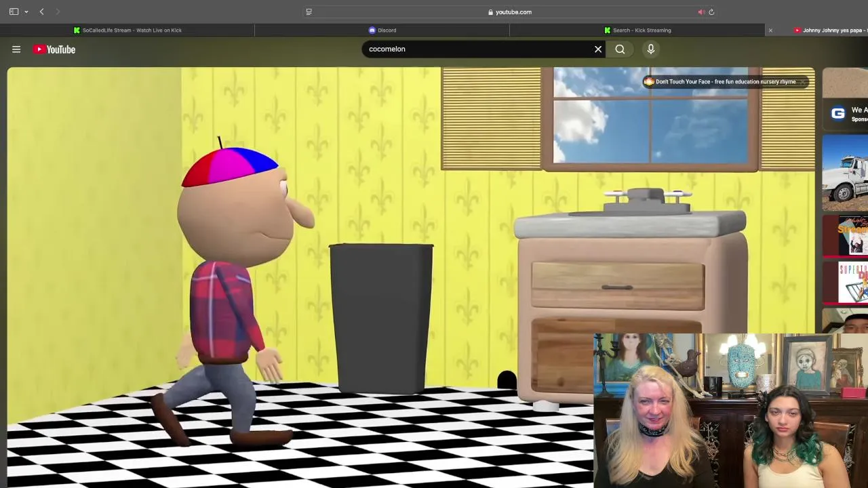Select the Johnny Johnny yes papa tab

(831, 30)
